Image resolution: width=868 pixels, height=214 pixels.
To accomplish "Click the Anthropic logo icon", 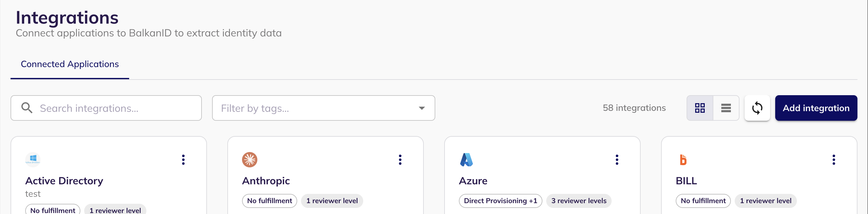I will pos(250,160).
